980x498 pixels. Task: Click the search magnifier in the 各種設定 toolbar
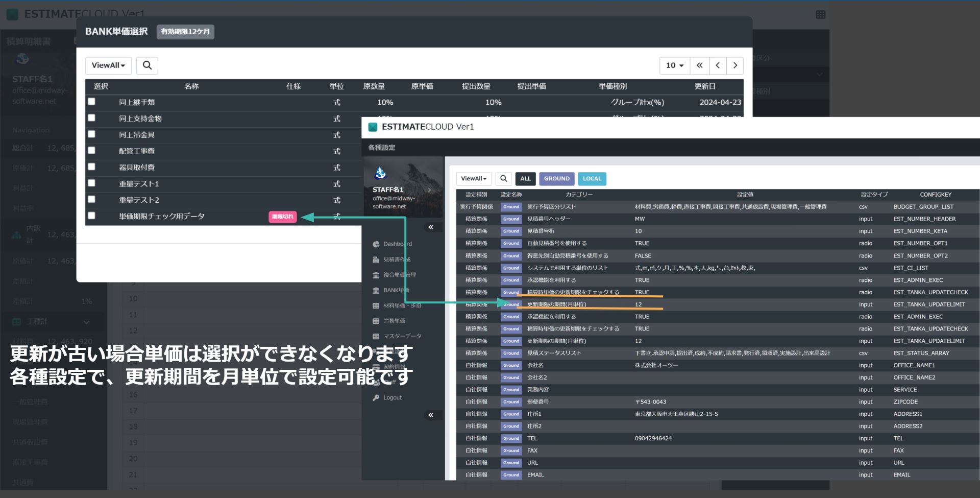click(503, 179)
